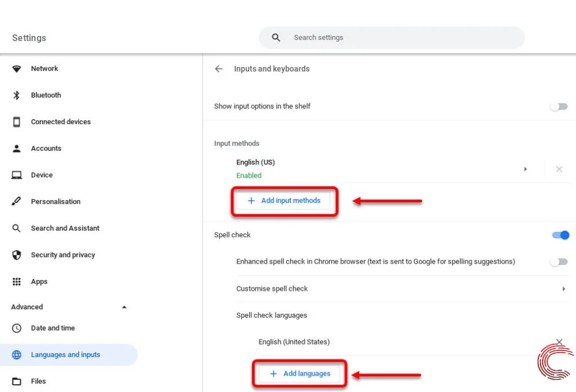Click the Personalisation brush icon

[x=17, y=201]
